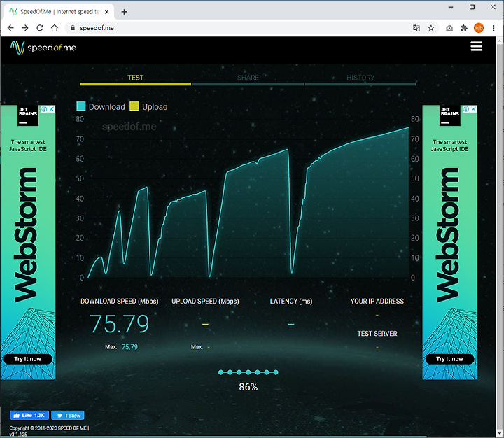Click the Download legend label

point(106,106)
